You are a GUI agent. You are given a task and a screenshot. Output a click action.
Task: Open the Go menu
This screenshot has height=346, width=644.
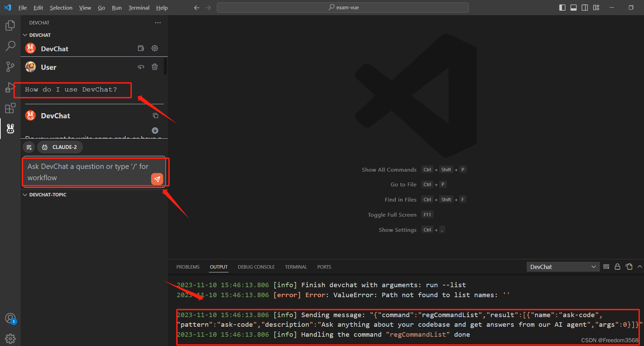102,8
